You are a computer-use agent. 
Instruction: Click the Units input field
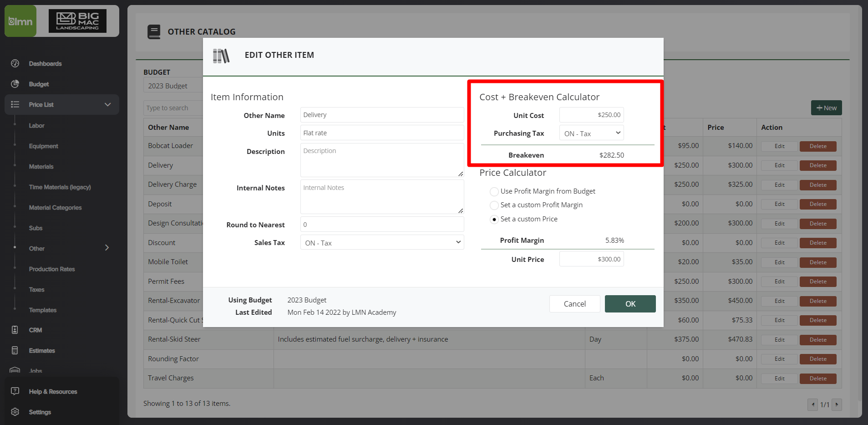382,133
